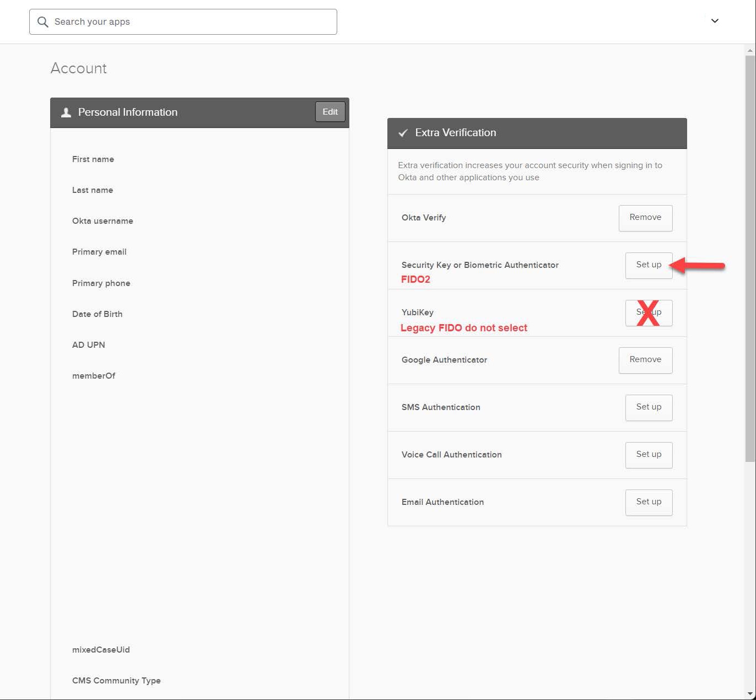Click the person icon beside Personal Information
Viewport: 756px width, 700px height.
pyautogui.click(x=66, y=112)
